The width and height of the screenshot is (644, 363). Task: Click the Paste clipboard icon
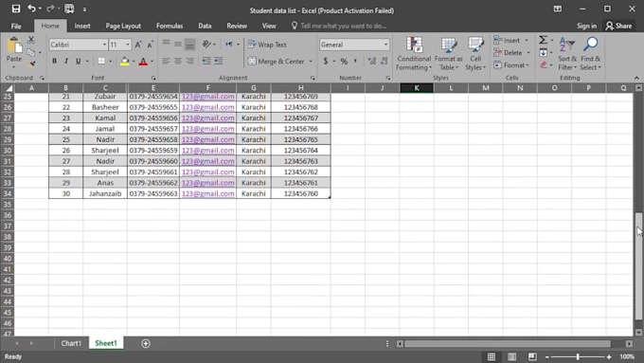point(14,46)
